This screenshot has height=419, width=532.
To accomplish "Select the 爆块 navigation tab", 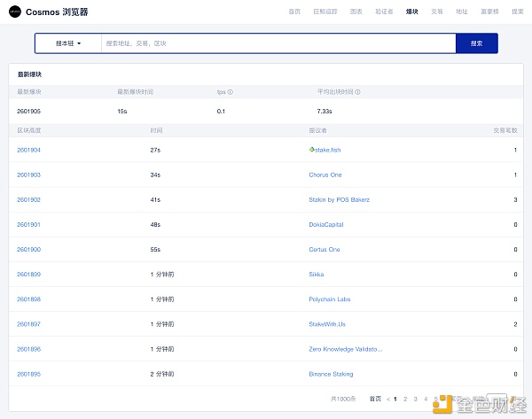I will [412, 12].
